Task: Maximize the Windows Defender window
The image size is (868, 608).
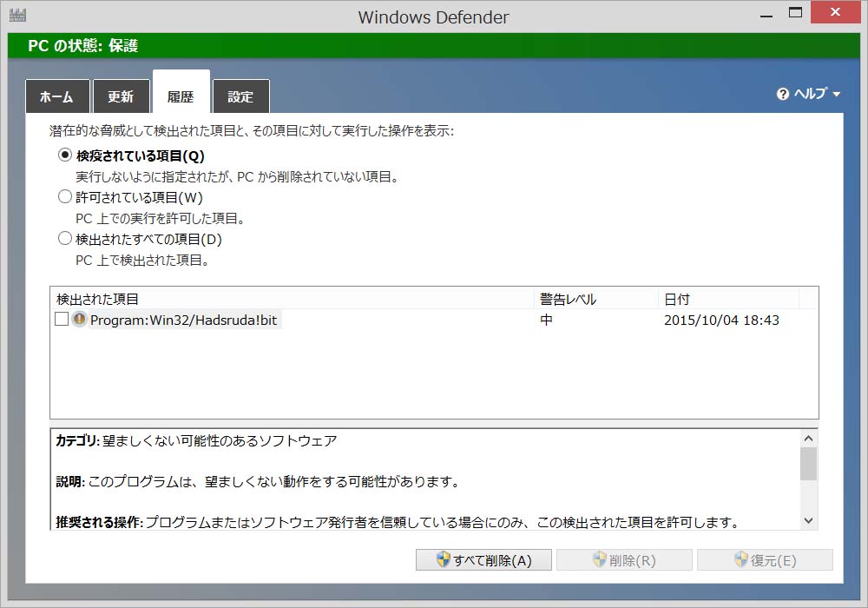Action: [795, 13]
